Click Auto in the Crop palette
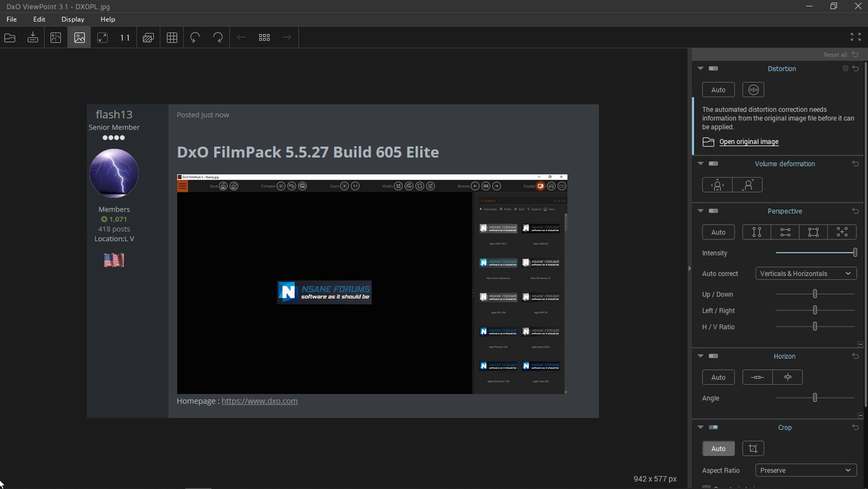The image size is (868, 489). point(718,448)
